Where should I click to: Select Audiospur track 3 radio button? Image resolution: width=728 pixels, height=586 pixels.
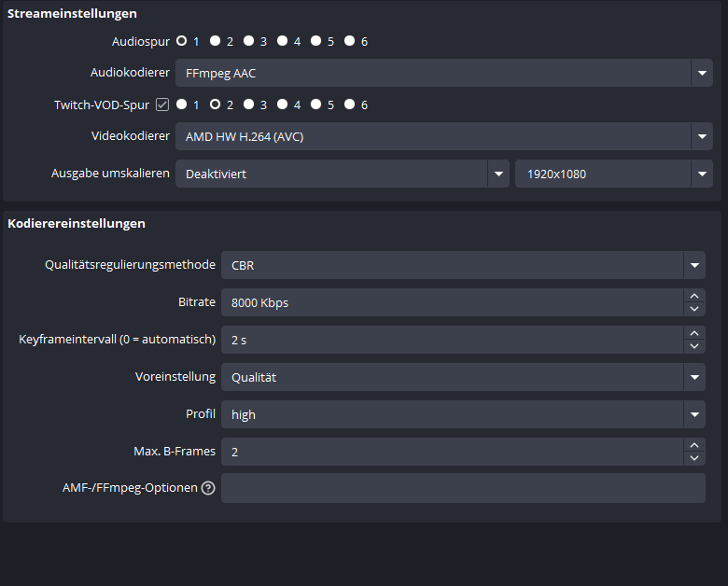[x=249, y=41]
